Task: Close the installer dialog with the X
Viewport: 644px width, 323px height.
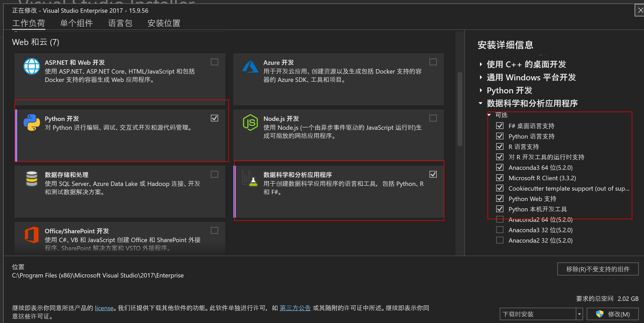Action: [x=641, y=10]
